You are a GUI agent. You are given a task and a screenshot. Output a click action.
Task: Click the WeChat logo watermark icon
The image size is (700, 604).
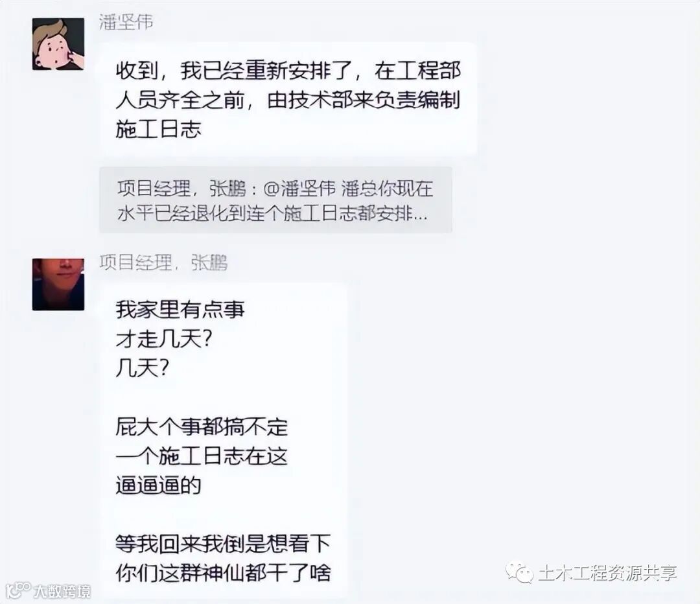pos(520,572)
